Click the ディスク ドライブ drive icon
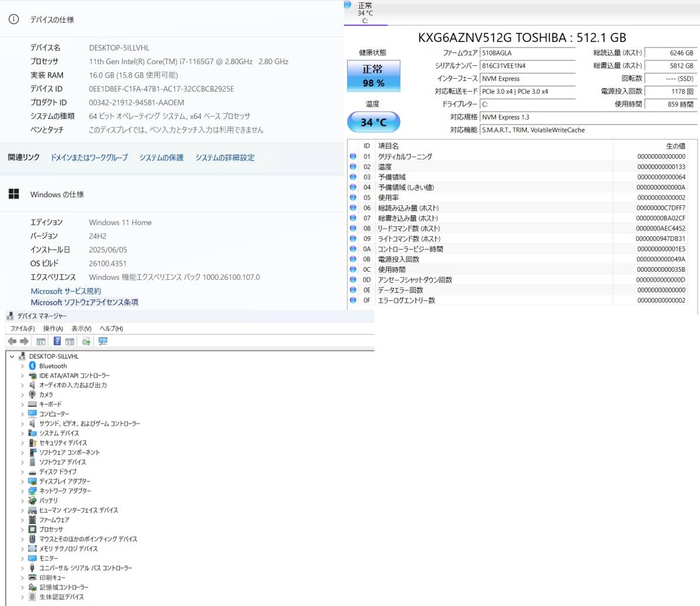Viewport: 700px width, 606px height. tap(32, 472)
